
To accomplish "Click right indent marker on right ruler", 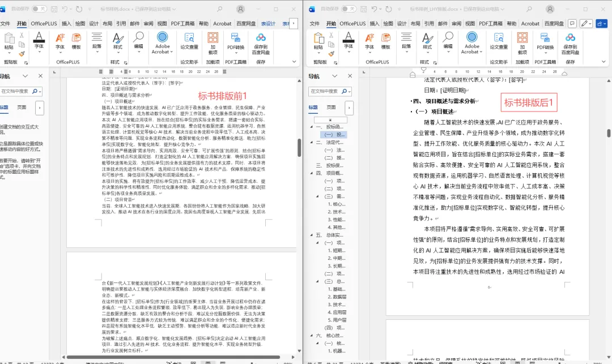I will 564,73.
